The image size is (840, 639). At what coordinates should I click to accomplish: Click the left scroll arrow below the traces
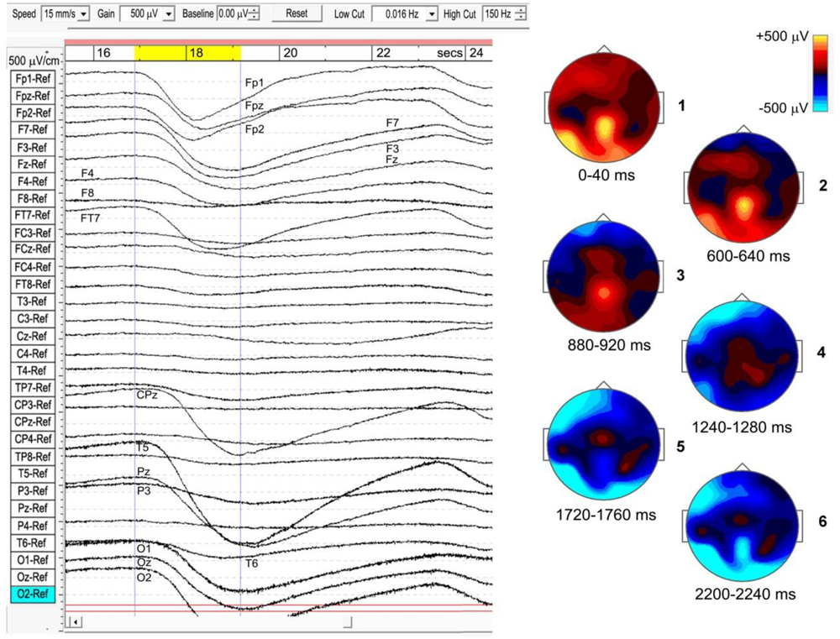click(x=76, y=621)
